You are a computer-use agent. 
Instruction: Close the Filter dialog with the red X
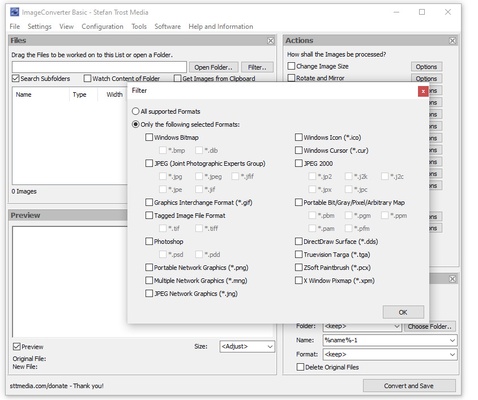pos(423,91)
